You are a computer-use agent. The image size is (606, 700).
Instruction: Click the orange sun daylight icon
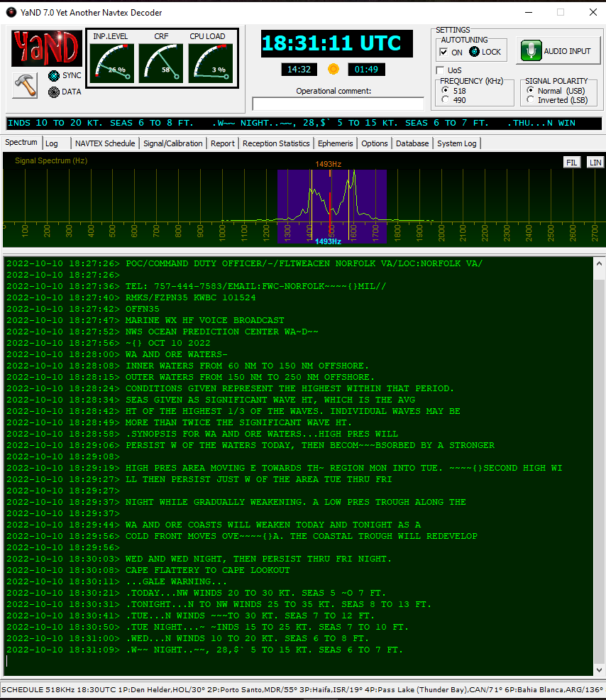334,69
